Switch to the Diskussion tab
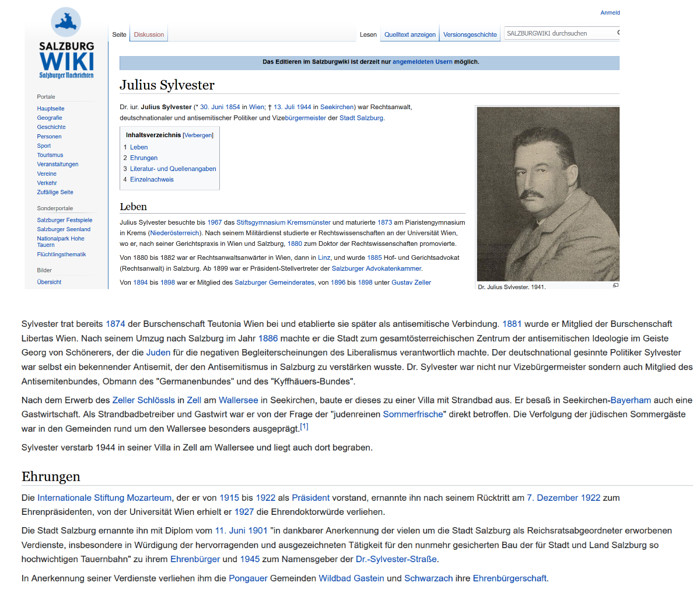This screenshot has height=589, width=700. pos(149,34)
